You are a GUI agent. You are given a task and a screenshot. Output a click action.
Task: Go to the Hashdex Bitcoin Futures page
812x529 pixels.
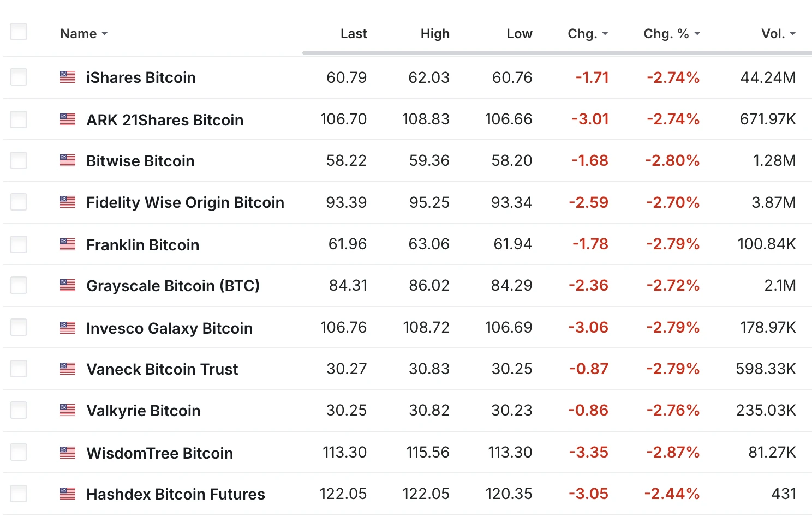click(x=175, y=494)
